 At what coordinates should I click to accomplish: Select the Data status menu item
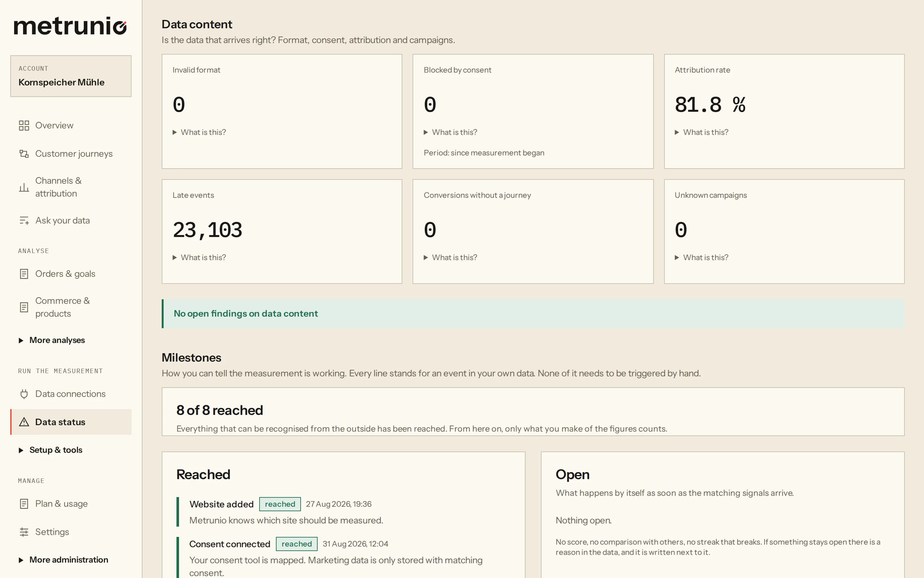pyautogui.click(x=71, y=422)
